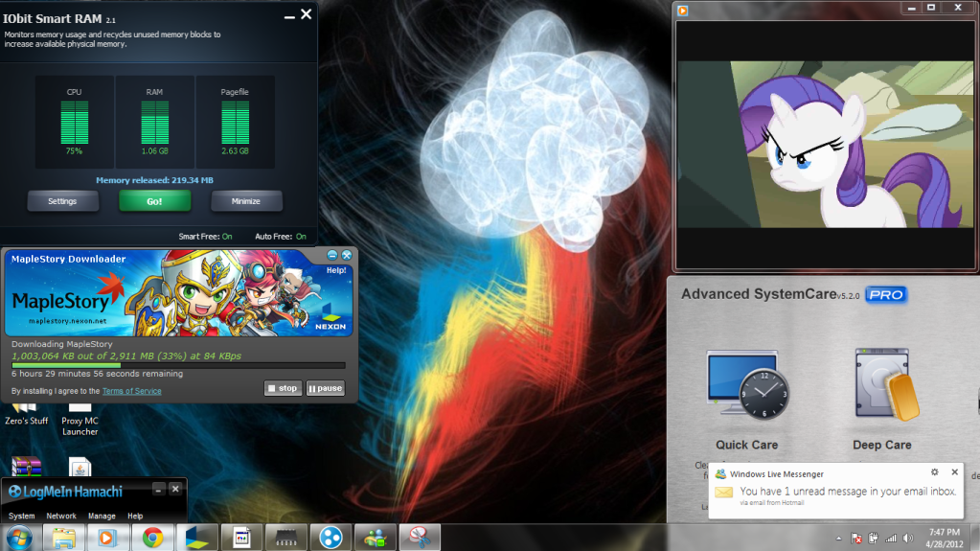
Task: Open Hamachi Network menu
Action: [x=61, y=516]
